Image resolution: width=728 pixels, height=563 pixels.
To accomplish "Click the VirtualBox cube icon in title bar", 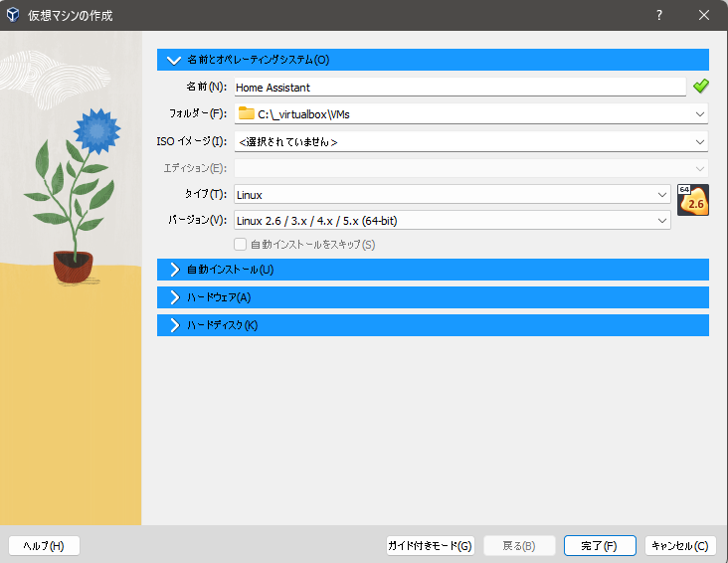I will click(x=13, y=15).
